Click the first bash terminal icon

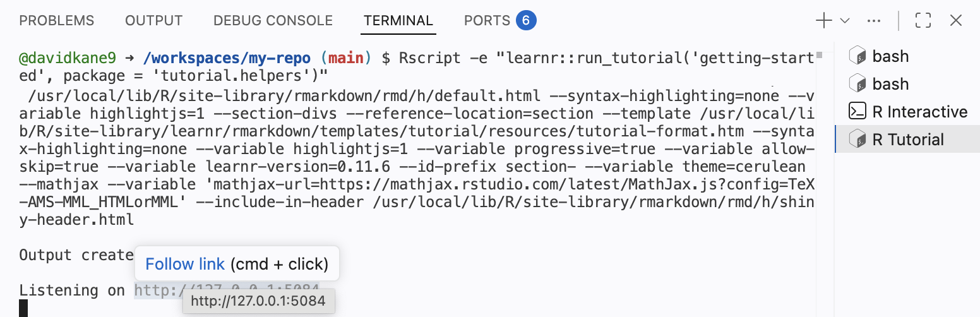pos(857,56)
